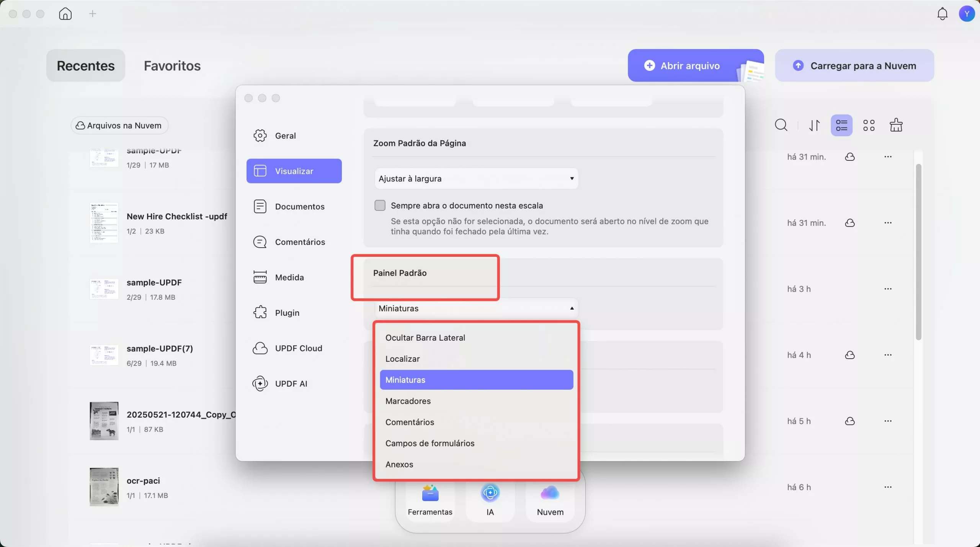Go to the home screen icon
Image resolution: width=980 pixels, height=547 pixels.
65,14
